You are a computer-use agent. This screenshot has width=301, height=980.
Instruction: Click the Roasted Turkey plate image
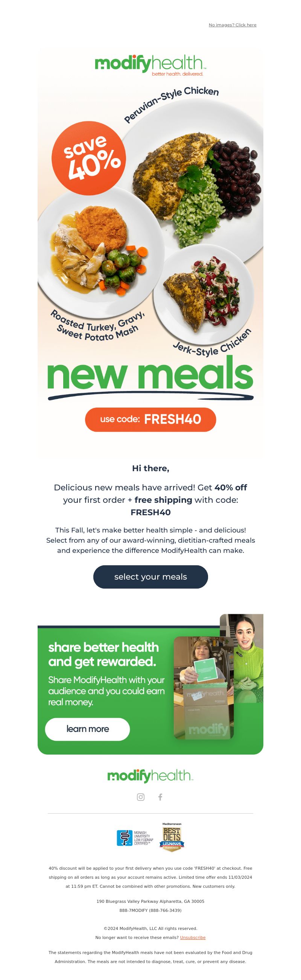click(x=101, y=251)
